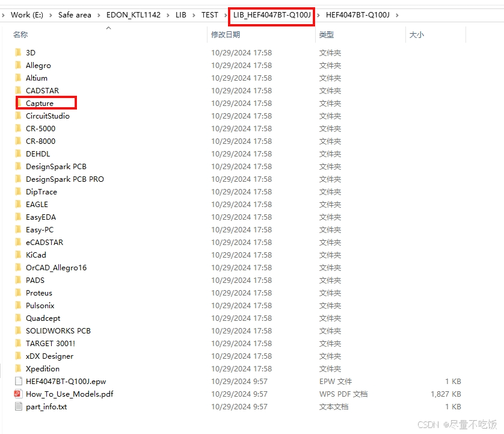Screen dimensions: 504x434
Task: Select the DEHDL folder icon
Action: pos(18,153)
